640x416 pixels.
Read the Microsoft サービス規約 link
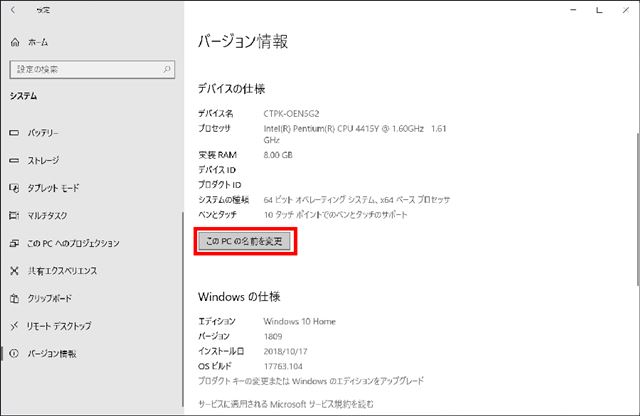(286, 404)
